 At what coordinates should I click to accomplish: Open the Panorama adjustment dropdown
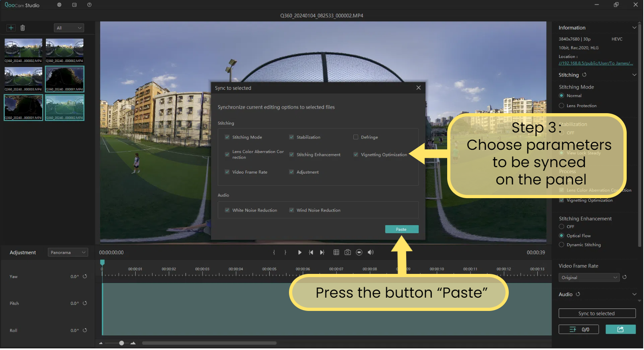(x=68, y=253)
